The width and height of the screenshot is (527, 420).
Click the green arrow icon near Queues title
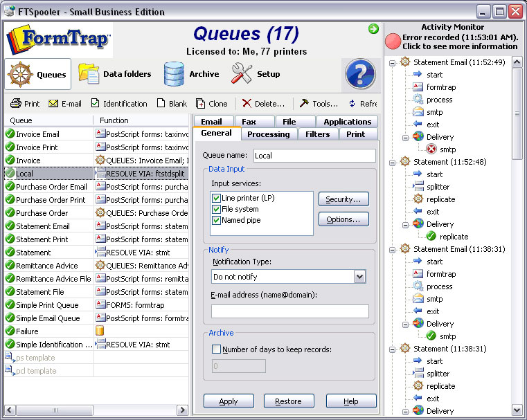(373, 29)
